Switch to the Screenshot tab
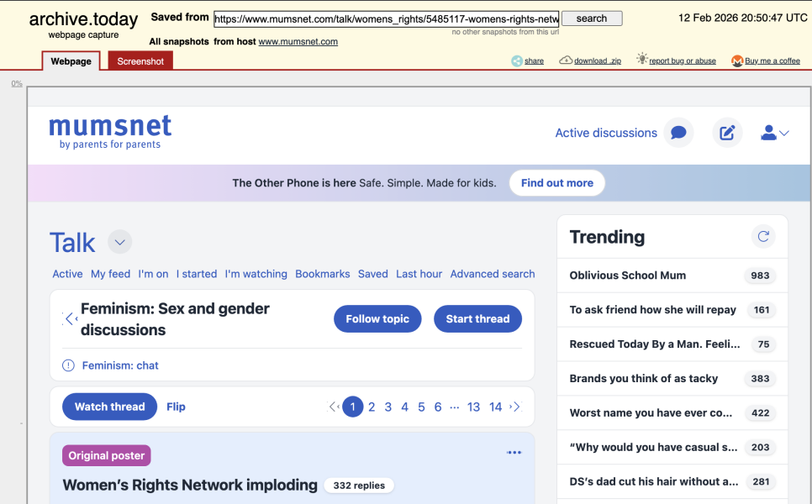Viewport: 812px width, 504px height. pyautogui.click(x=140, y=60)
